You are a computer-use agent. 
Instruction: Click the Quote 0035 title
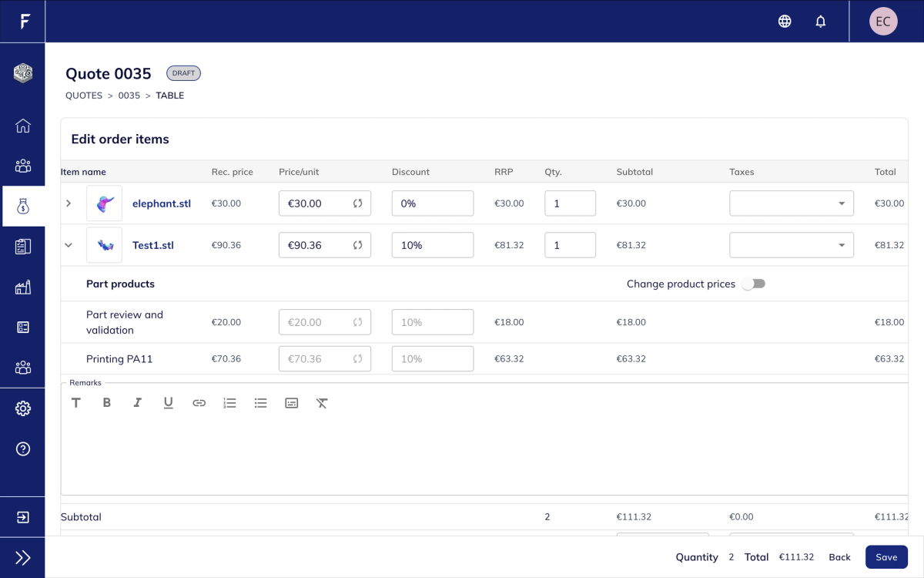(109, 74)
